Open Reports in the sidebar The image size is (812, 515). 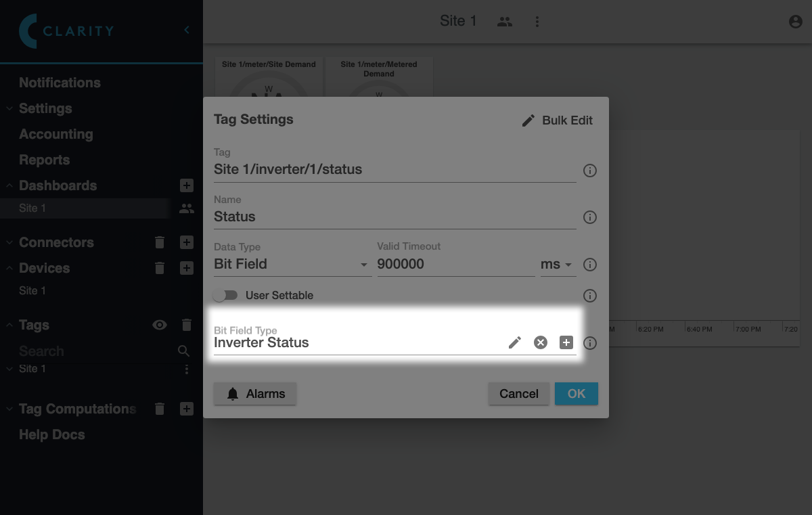tap(44, 160)
